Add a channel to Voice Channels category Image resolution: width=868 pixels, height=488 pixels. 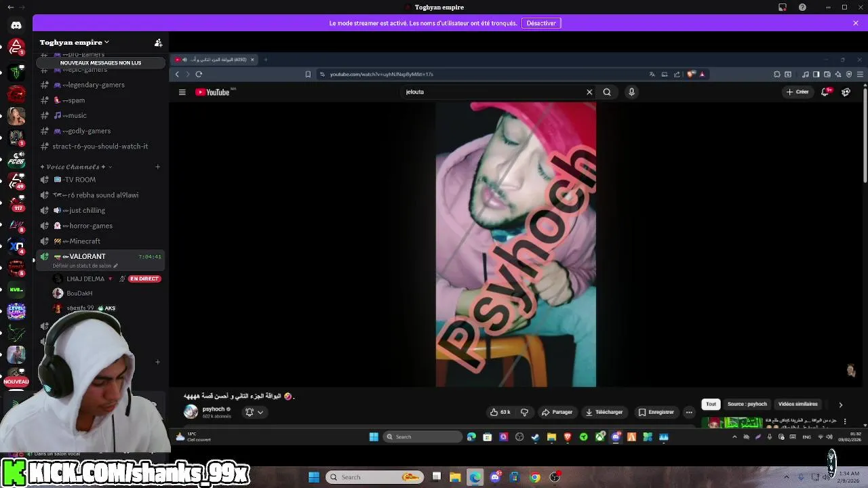(157, 167)
